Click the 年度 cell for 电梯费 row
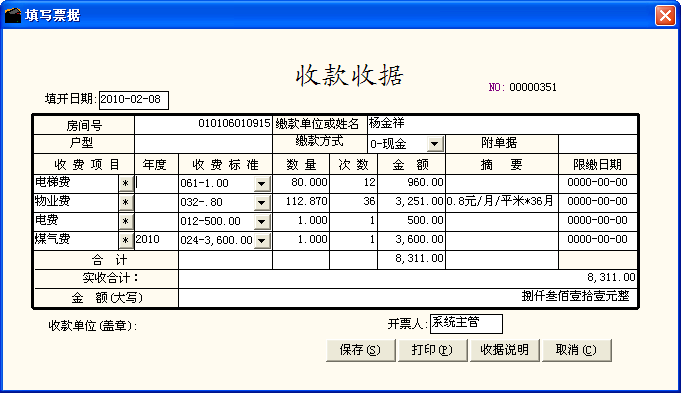 [156, 183]
